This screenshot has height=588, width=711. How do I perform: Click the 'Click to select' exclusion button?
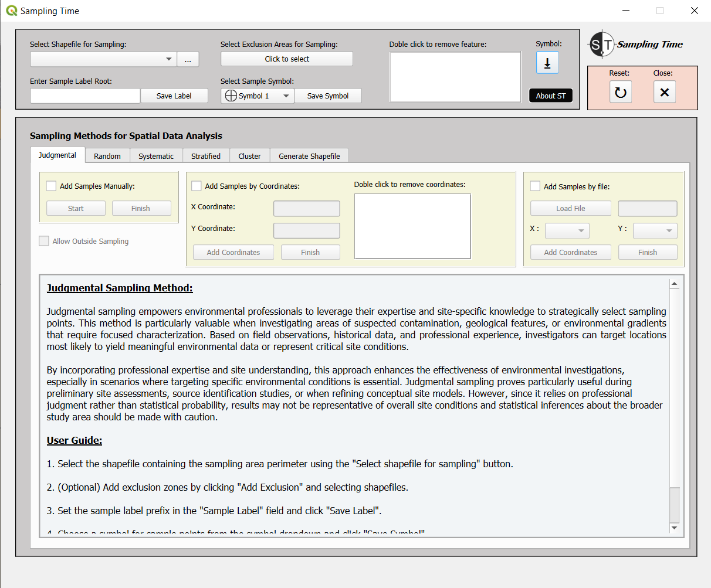click(x=287, y=59)
